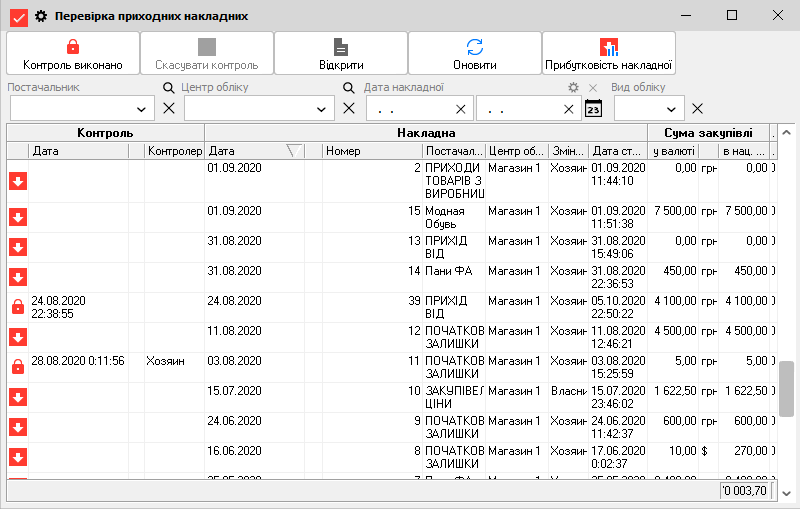Click search magnifier next to 'Центр обліку'
Viewport: 800px width, 509px height.
349,88
